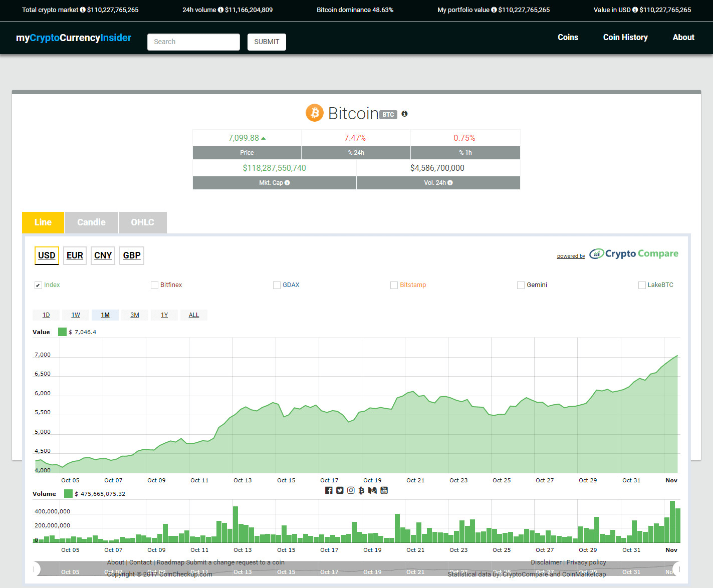
Task: Click the BTC ticker badge
Action: point(388,115)
